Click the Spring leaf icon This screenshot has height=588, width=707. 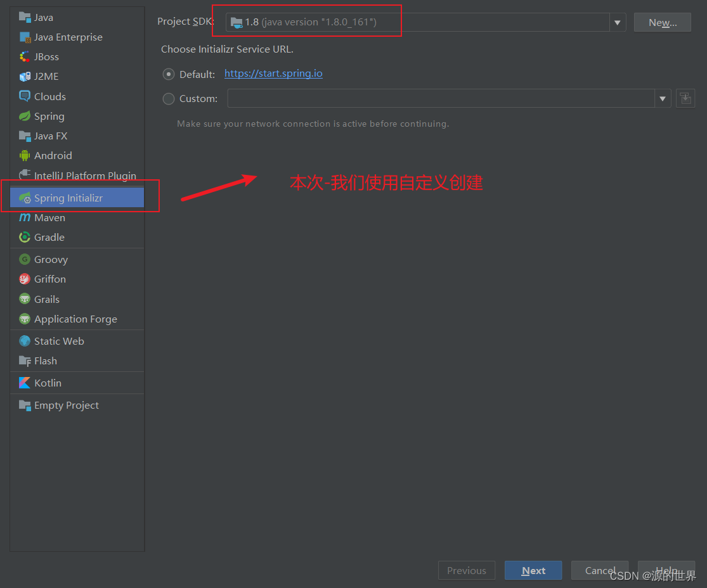click(25, 116)
